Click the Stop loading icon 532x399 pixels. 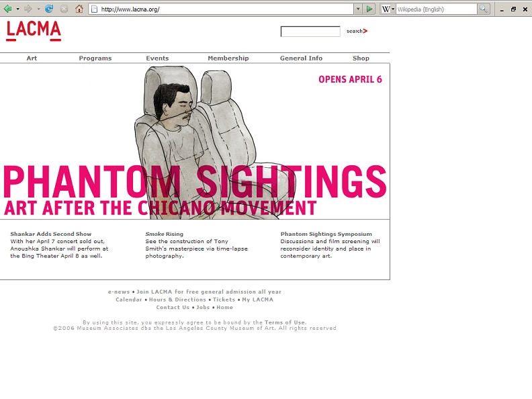[64, 9]
